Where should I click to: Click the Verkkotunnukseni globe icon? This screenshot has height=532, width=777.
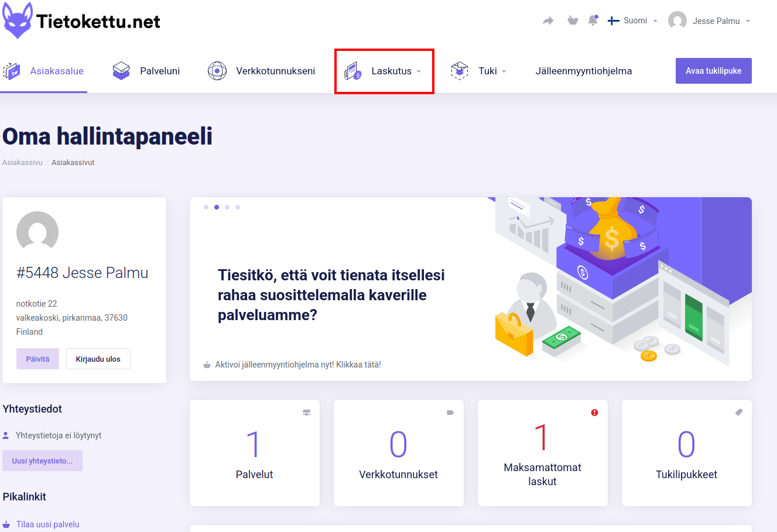pyautogui.click(x=217, y=71)
